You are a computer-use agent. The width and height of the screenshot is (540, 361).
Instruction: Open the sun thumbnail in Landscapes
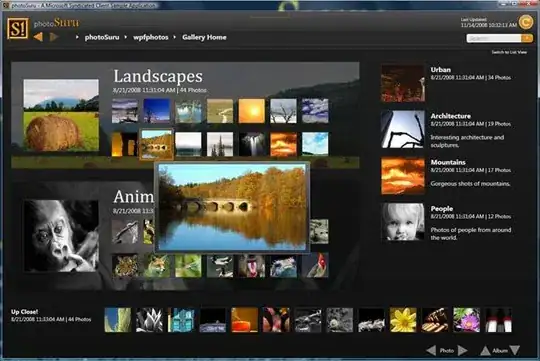pyautogui.click(x=252, y=111)
